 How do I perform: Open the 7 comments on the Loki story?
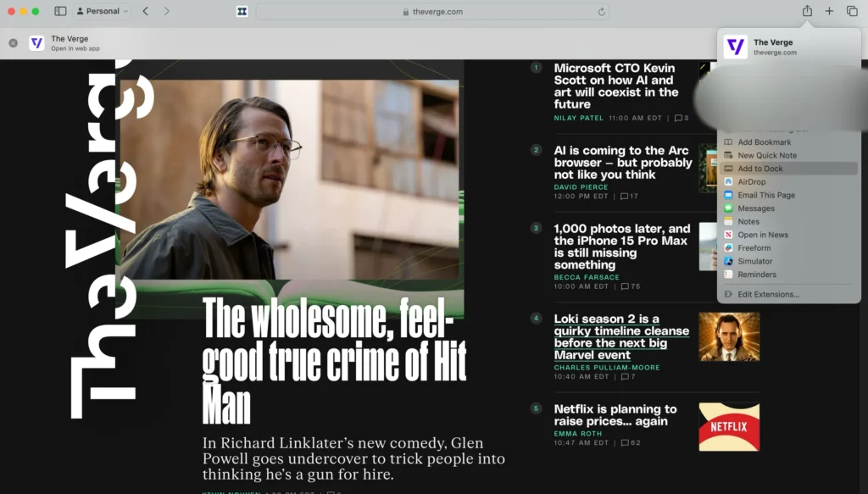pyautogui.click(x=628, y=377)
